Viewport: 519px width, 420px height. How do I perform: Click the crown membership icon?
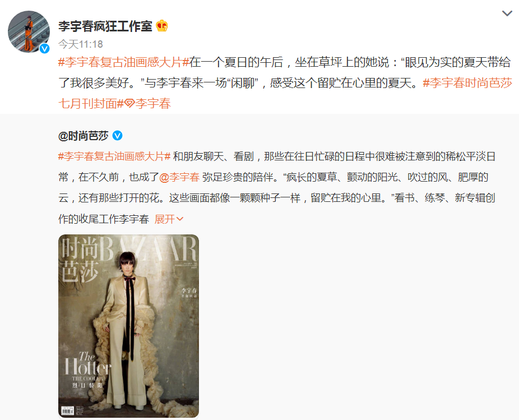click(x=162, y=26)
